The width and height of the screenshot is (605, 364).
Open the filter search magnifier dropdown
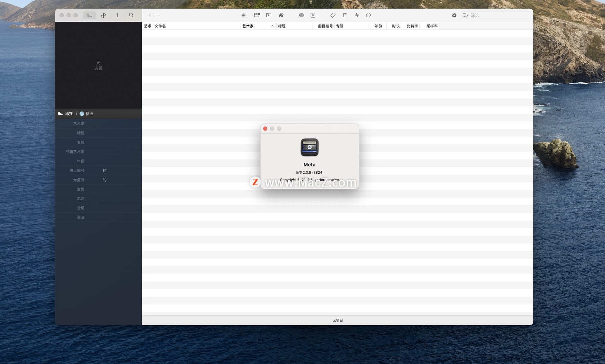coord(465,15)
